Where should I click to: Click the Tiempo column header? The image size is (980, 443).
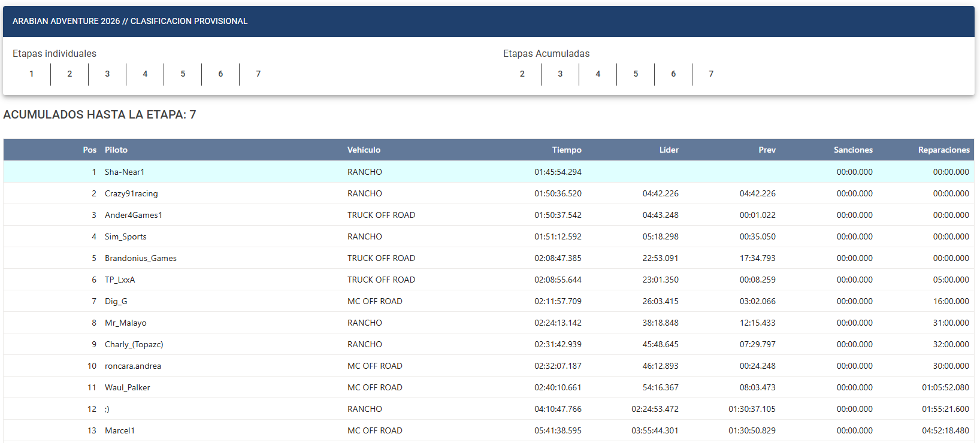[x=567, y=150]
